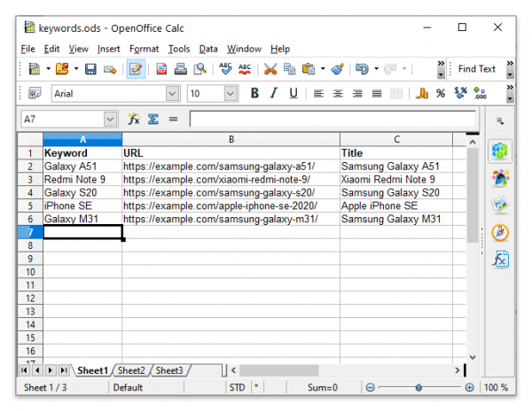Toggle Edit File mode button
The height and width of the screenshot is (411, 532).
pos(136,69)
